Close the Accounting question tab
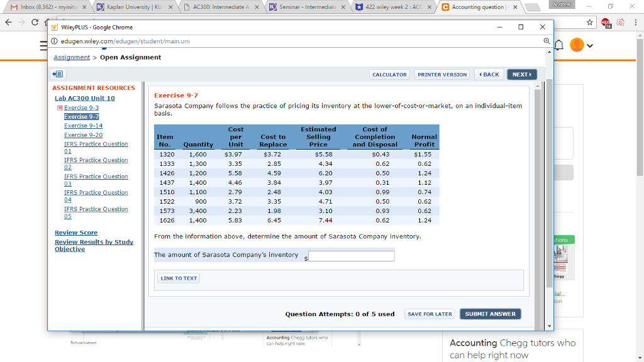 515,7
